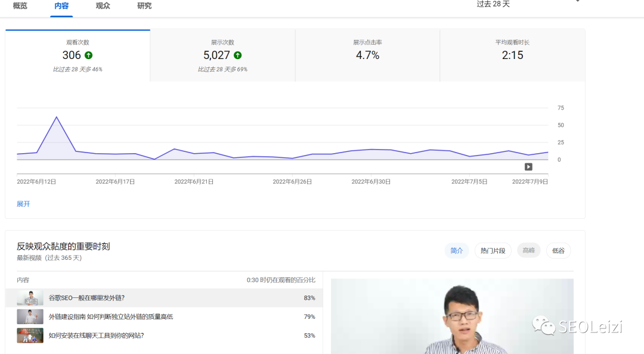Click the 53% retention value
644x354 pixels.
tap(309, 336)
